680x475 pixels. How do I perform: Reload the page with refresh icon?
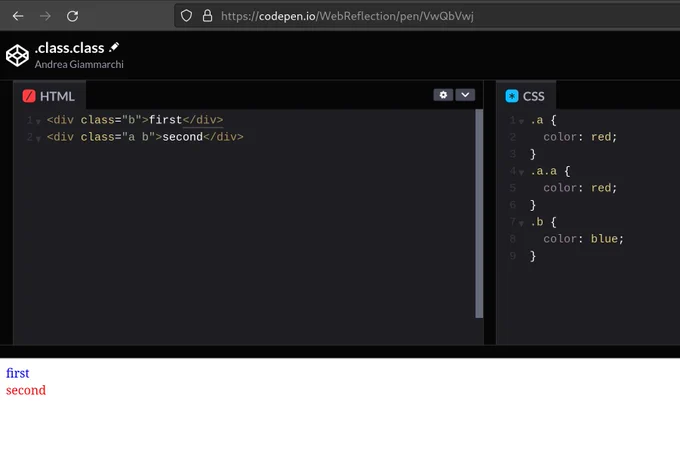pos(72,16)
